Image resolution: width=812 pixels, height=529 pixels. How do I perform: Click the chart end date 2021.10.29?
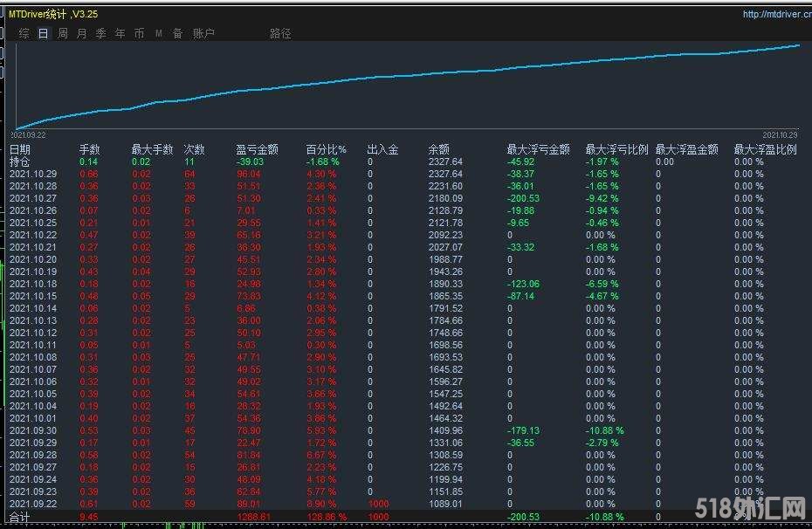[780, 135]
